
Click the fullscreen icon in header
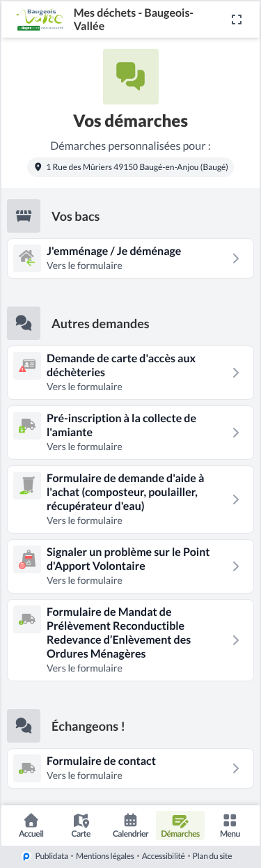click(237, 20)
